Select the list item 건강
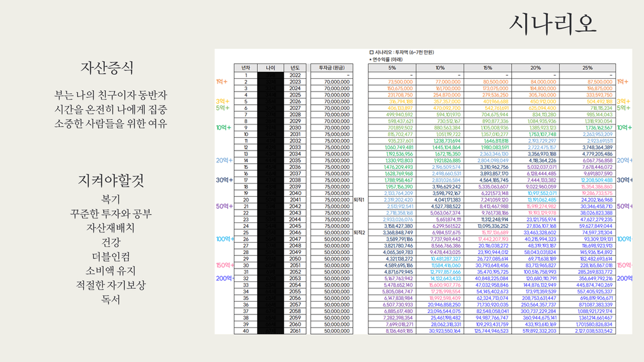The width and height of the screenshot is (644, 362). coord(111,242)
